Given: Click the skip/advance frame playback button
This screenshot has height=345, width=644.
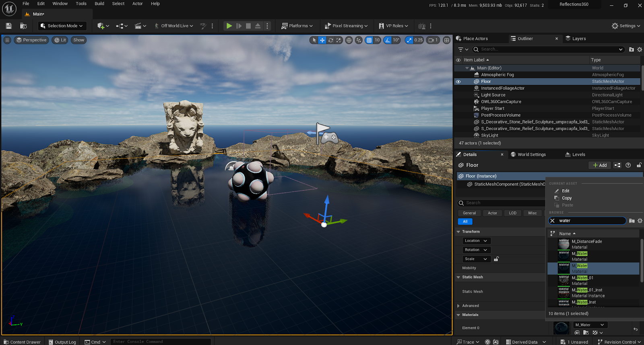Looking at the screenshot, I should [239, 26].
